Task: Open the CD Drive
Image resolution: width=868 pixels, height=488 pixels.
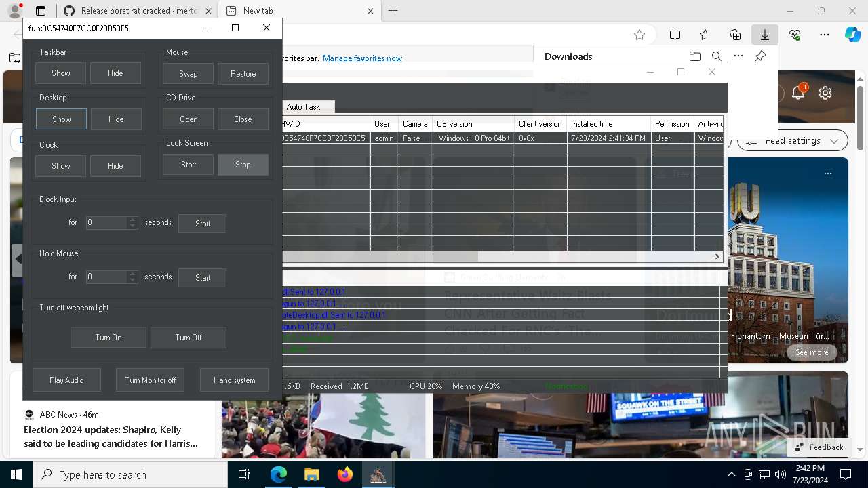Action: pos(188,119)
